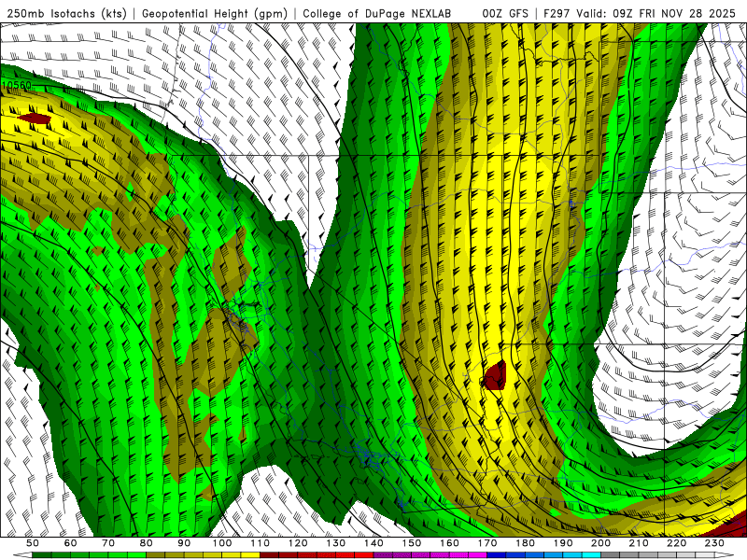The image size is (747, 560).
Task: Click the '180' color scale label
Action: coord(525,543)
